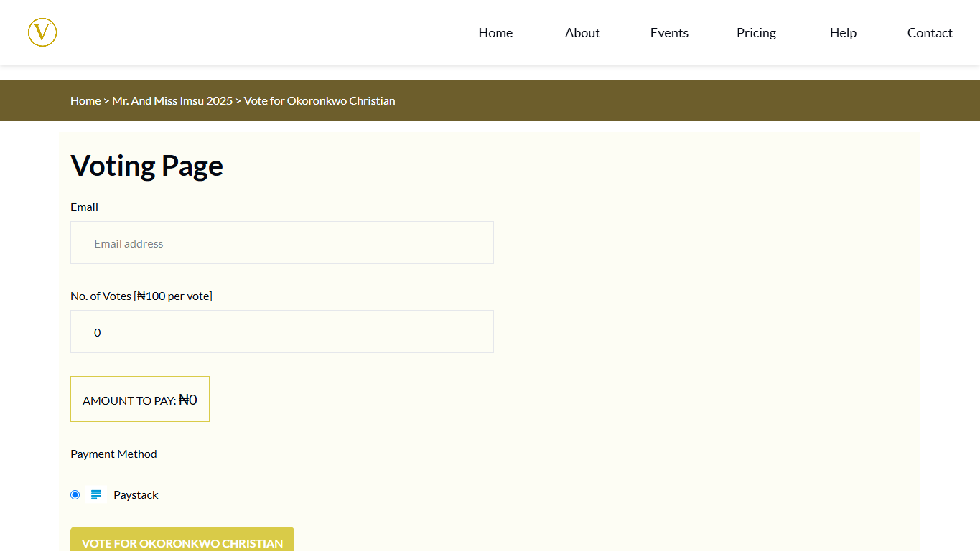Click the Home breadcrumb link
The width and height of the screenshot is (980, 559).
85,100
